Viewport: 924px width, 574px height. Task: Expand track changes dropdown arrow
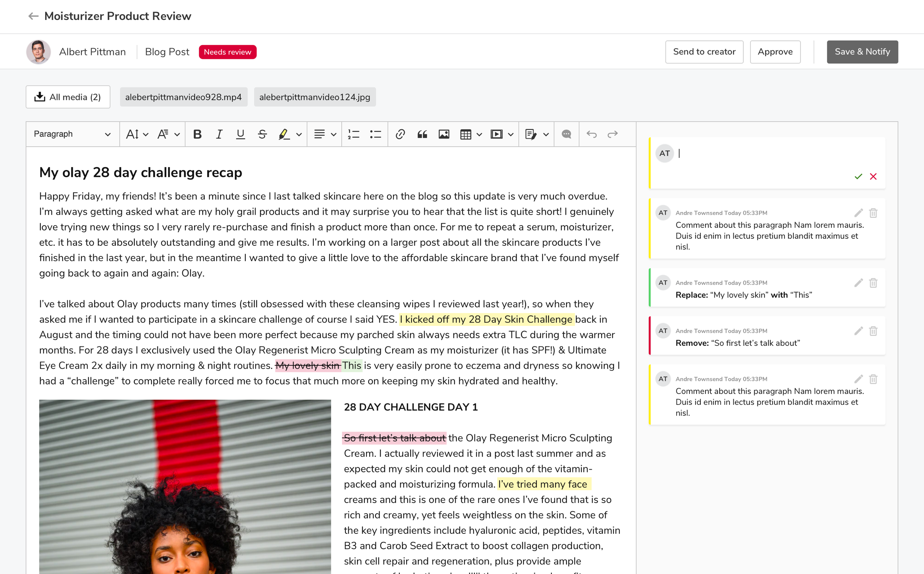coord(546,135)
